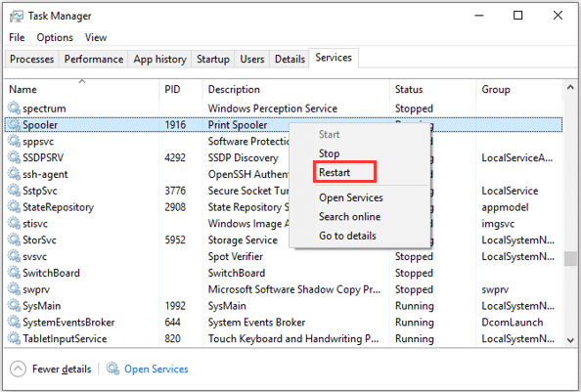Click the scrollbar down arrow
The width and height of the screenshot is (581, 392).
tap(570, 340)
